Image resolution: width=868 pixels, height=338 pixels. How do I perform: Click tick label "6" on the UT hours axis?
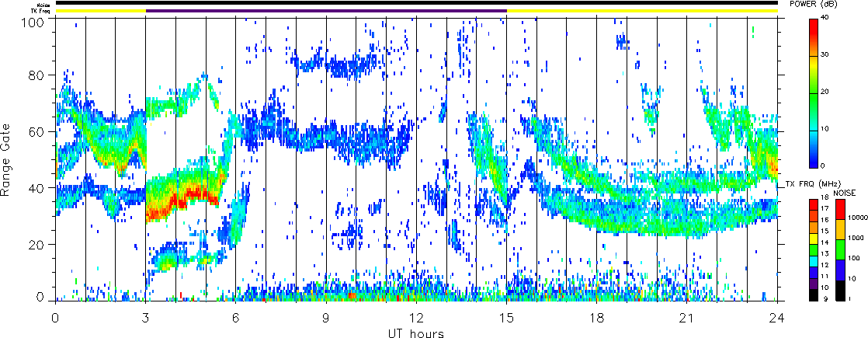[236, 319]
